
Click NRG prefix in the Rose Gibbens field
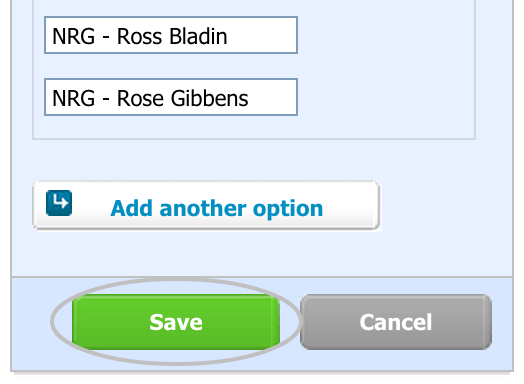74,98
